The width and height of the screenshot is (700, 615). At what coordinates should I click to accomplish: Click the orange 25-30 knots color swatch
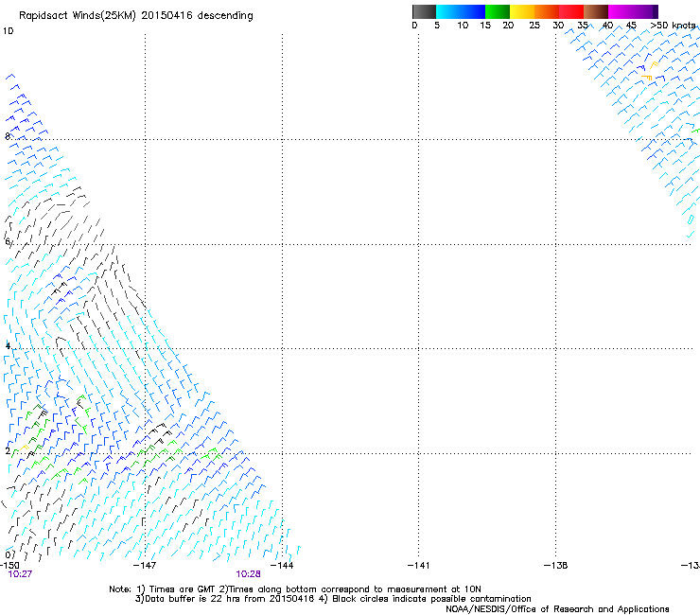tap(547, 11)
